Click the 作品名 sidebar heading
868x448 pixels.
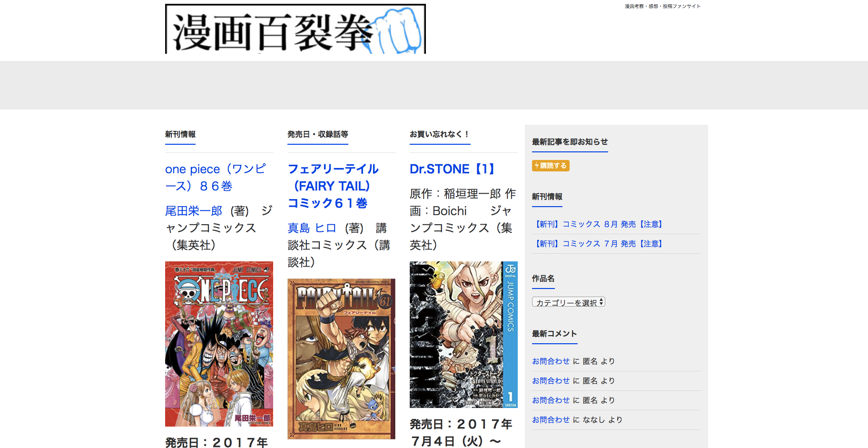[543, 279]
